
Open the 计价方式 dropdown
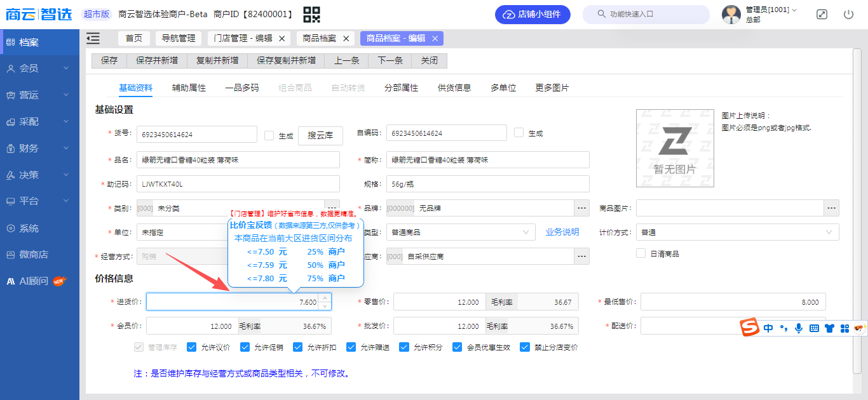tap(737, 232)
